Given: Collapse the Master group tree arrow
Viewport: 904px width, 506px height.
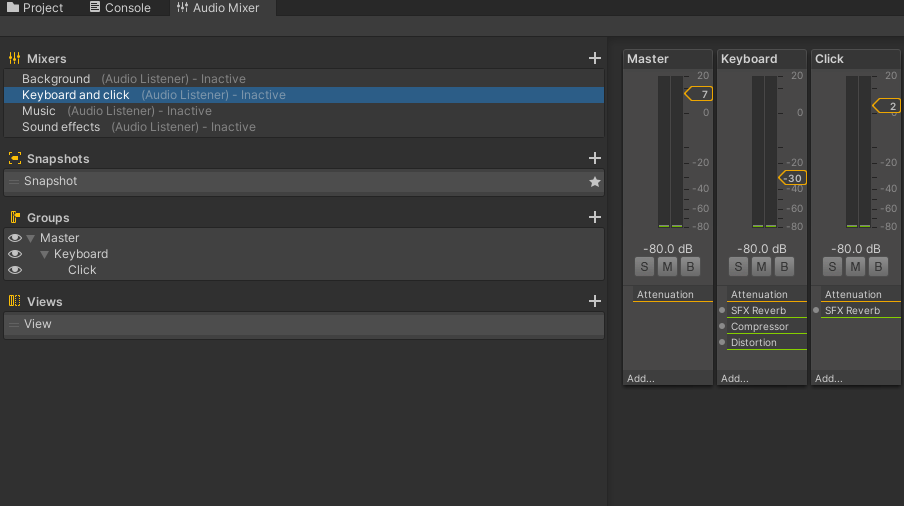Looking at the screenshot, I should [x=31, y=238].
